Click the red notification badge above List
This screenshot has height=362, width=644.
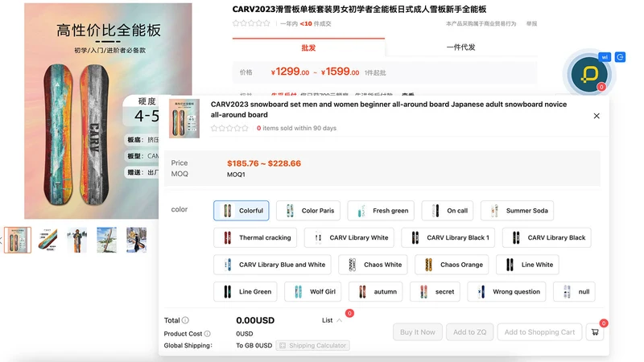pyautogui.click(x=349, y=313)
